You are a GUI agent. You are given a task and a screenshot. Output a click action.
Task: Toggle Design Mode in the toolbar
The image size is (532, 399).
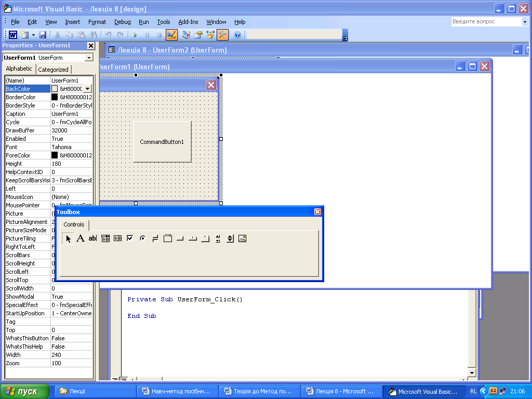pos(171,35)
